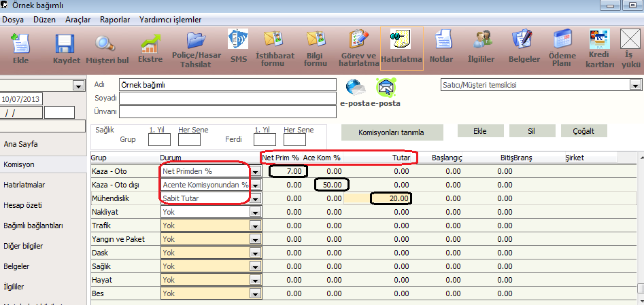
Task: Open the Raporlar menu
Action: tap(115, 20)
